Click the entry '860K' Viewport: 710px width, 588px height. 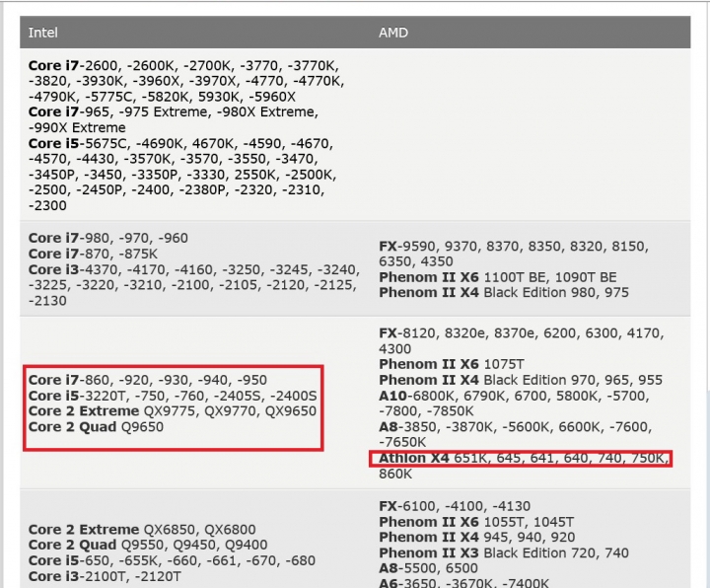395,474
